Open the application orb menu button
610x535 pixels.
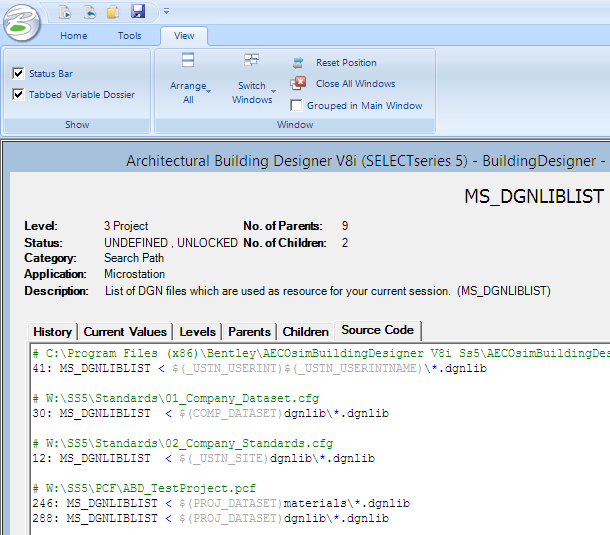coord(22,23)
